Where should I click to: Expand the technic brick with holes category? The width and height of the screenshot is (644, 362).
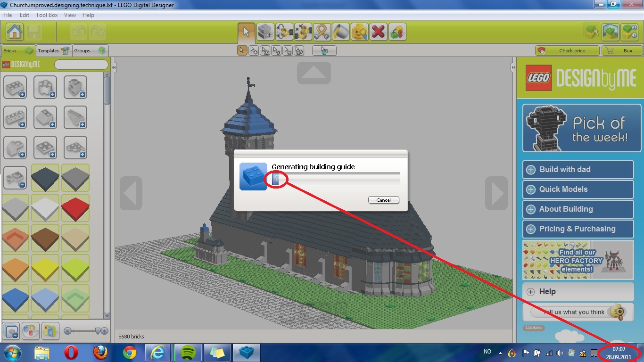pyautogui.click(x=15, y=117)
